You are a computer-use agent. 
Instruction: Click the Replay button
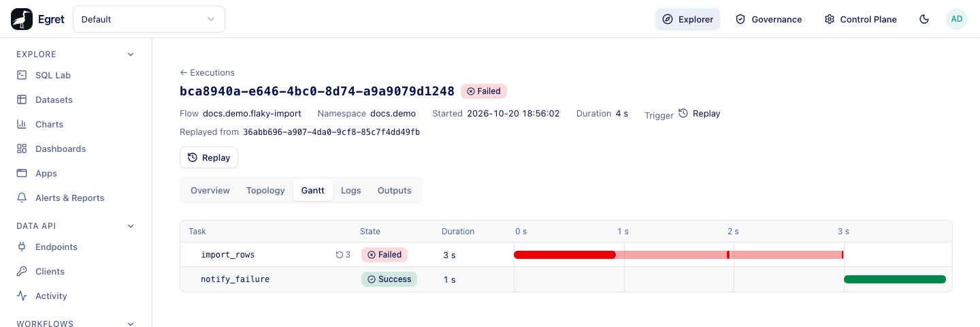click(x=209, y=157)
